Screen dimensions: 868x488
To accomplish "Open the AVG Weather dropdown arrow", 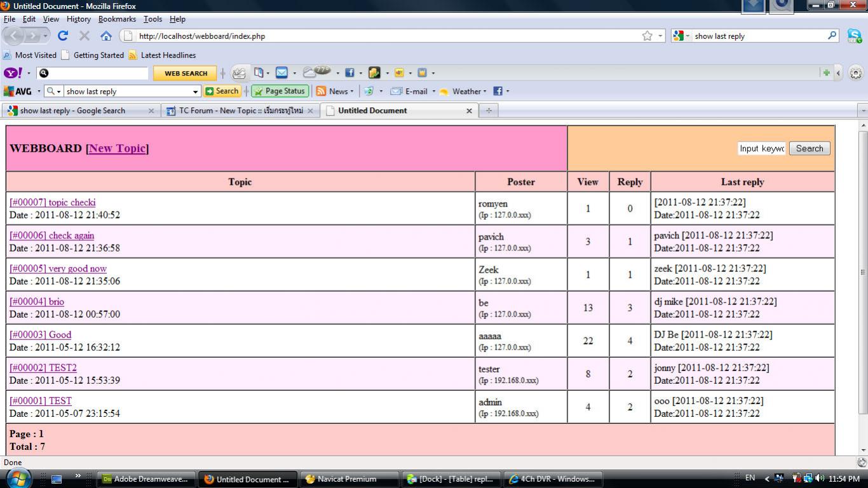I will [485, 91].
